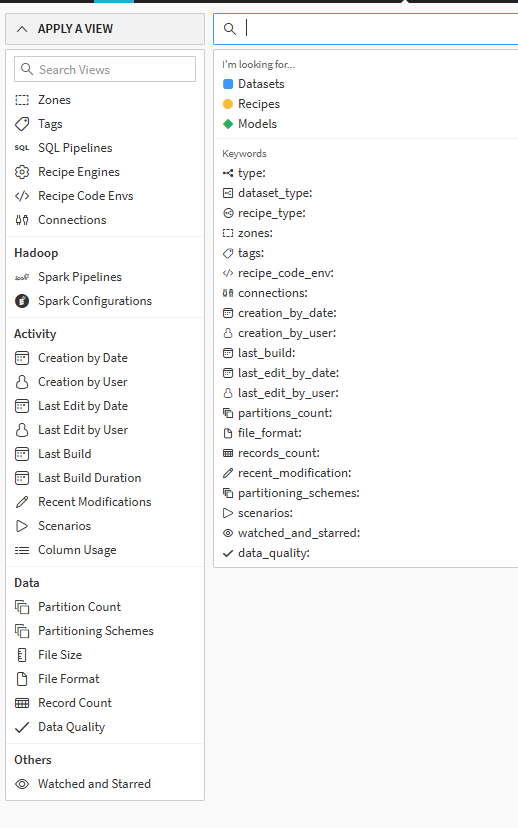Viewport: 518px width, 828px height.
Task: Select partitioning_schemes: keyword text
Action: [x=299, y=494]
